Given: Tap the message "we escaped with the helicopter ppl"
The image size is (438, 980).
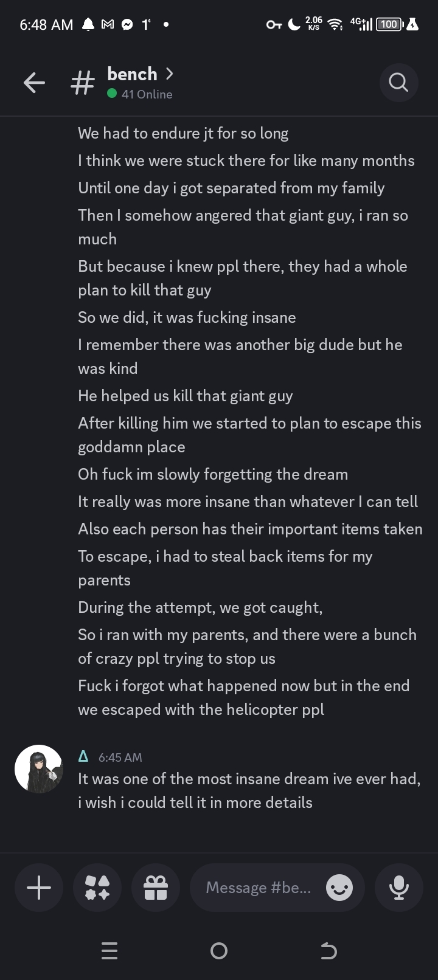Looking at the screenshot, I should 201,709.
